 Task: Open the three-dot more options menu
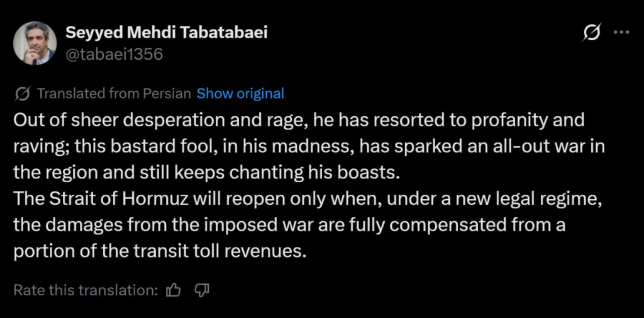(x=621, y=33)
